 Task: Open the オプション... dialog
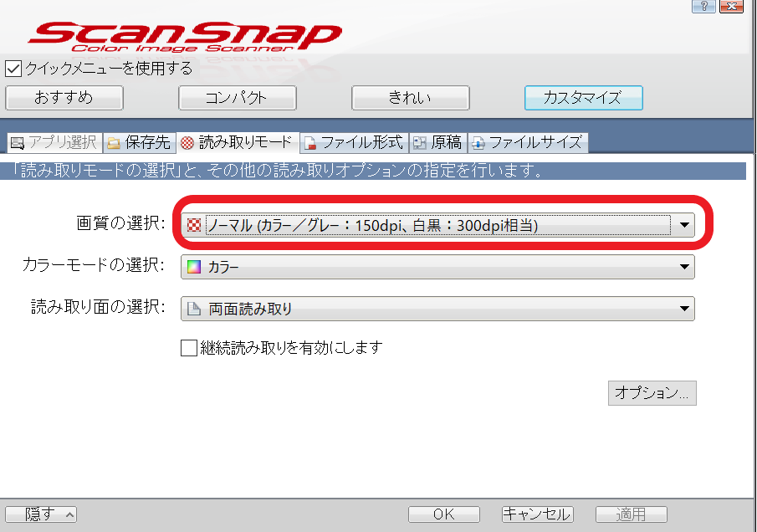pyautogui.click(x=652, y=393)
